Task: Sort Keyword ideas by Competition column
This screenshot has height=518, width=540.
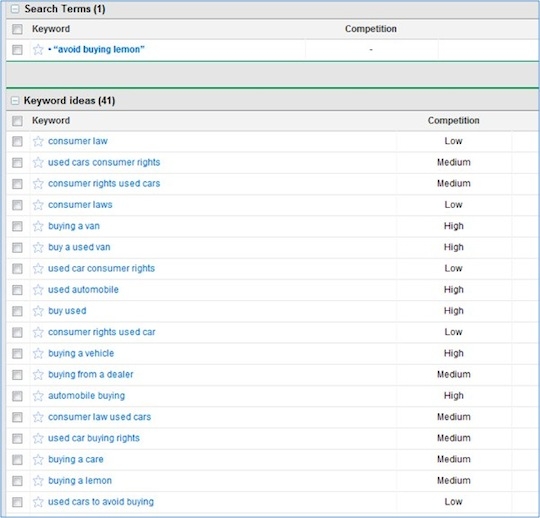Action: click(x=454, y=121)
